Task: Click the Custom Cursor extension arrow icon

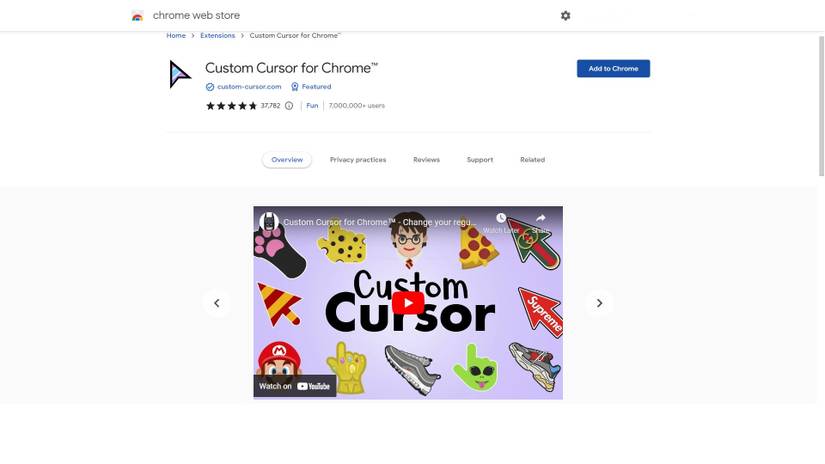Action: pyautogui.click(x=179, y=74)
